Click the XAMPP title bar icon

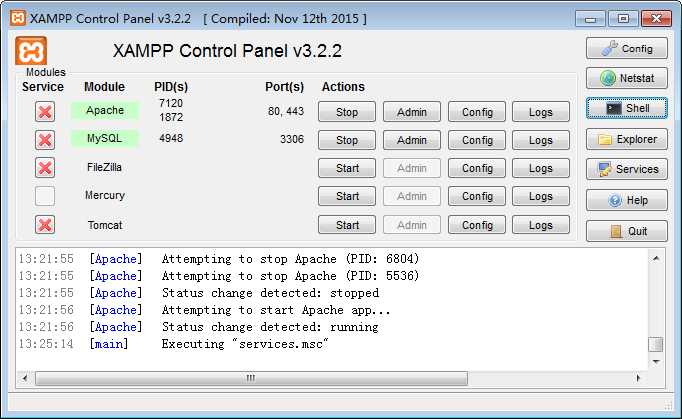click(x=18, y=18)
